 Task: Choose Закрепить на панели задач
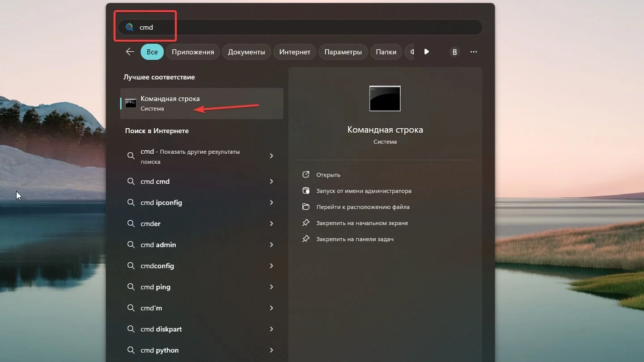355,239
